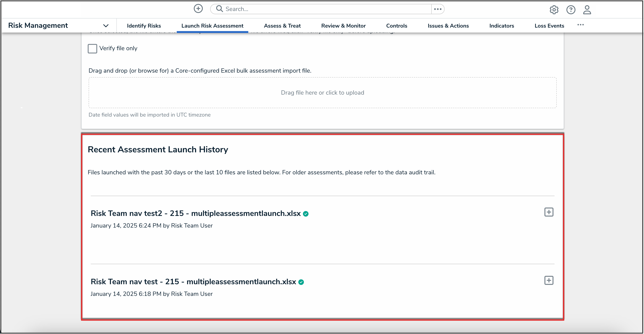Click the plus quick-add icon
The image size is (644, 334).
pos(198,9)
